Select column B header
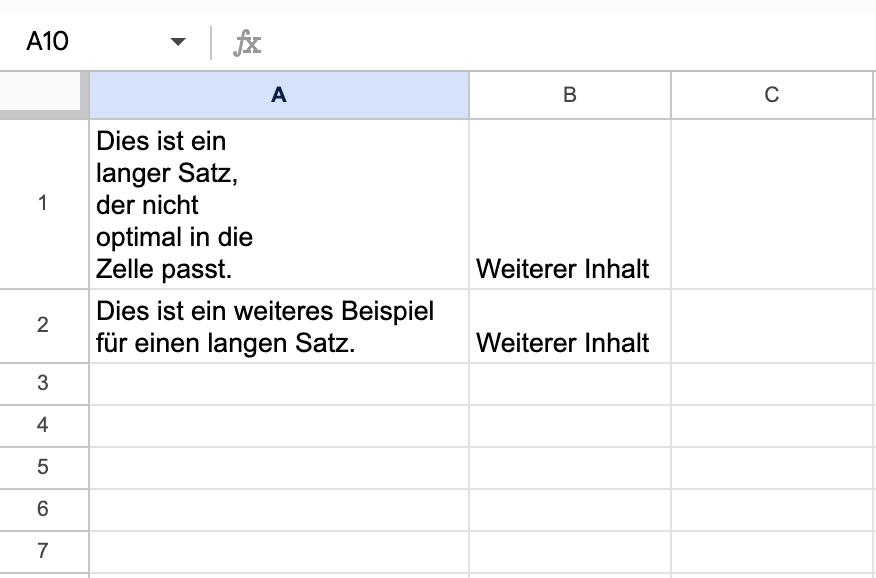876x578 pixels. click(570, 95)
